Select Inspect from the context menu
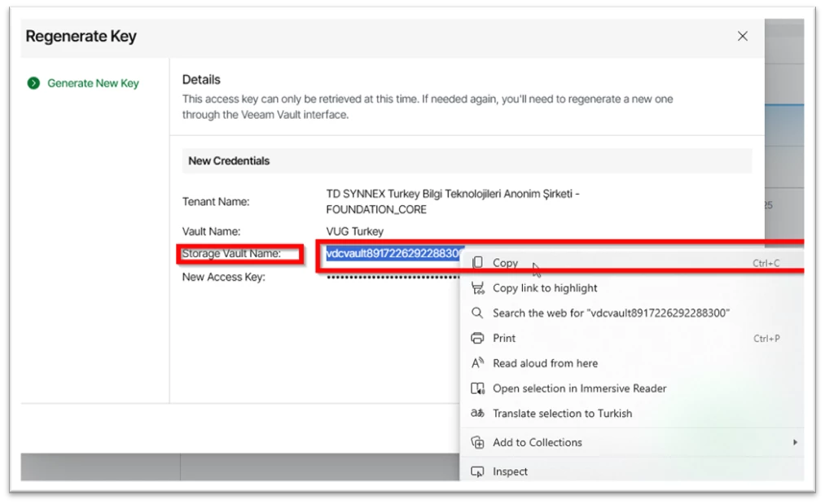This screenshot has width=825, height=504. pyautogui.click(x=631, y=471)
